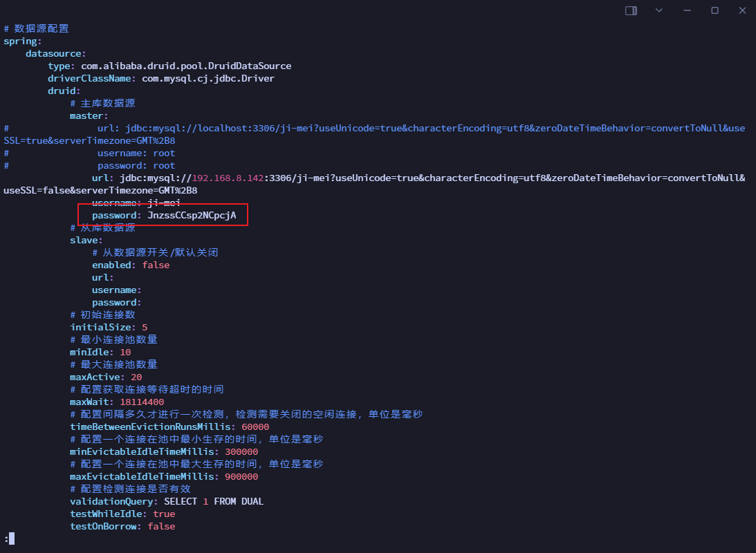
Task: Click the 'maxActive: 20' value
Action: 136,377
